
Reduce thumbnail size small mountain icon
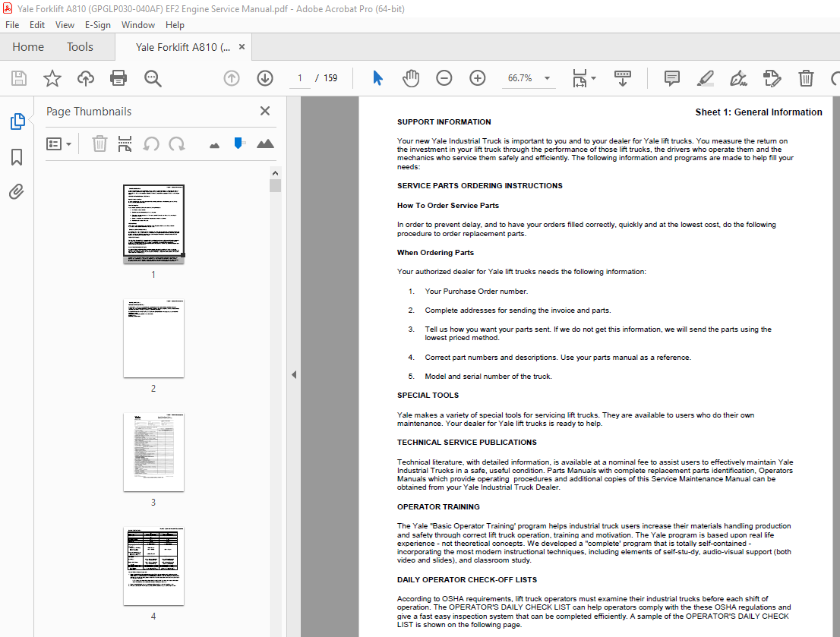[214, 145]
